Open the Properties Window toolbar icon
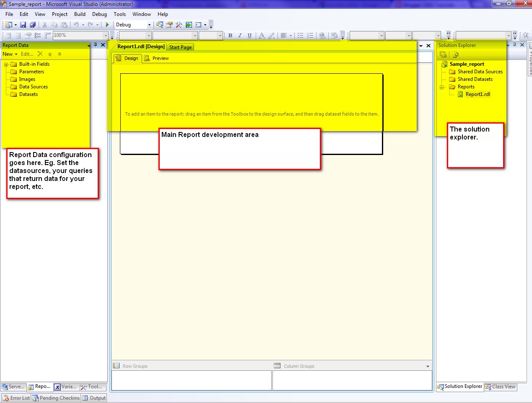 tap(169, 25)
